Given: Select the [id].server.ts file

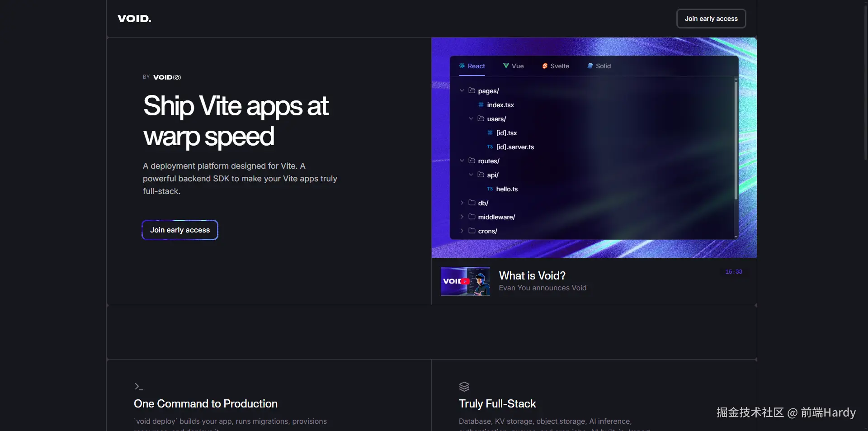Looking at the screenshot, I should [x=515, y=147].
